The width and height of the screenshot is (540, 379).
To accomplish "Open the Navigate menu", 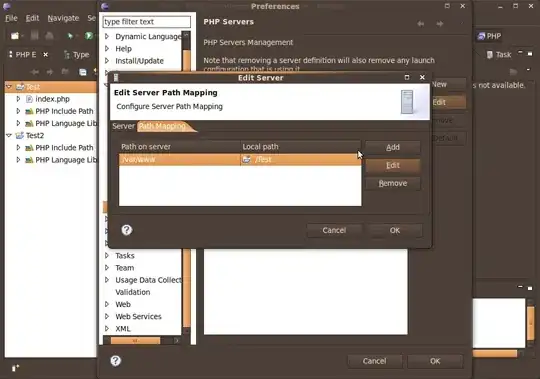I will 63,18.
